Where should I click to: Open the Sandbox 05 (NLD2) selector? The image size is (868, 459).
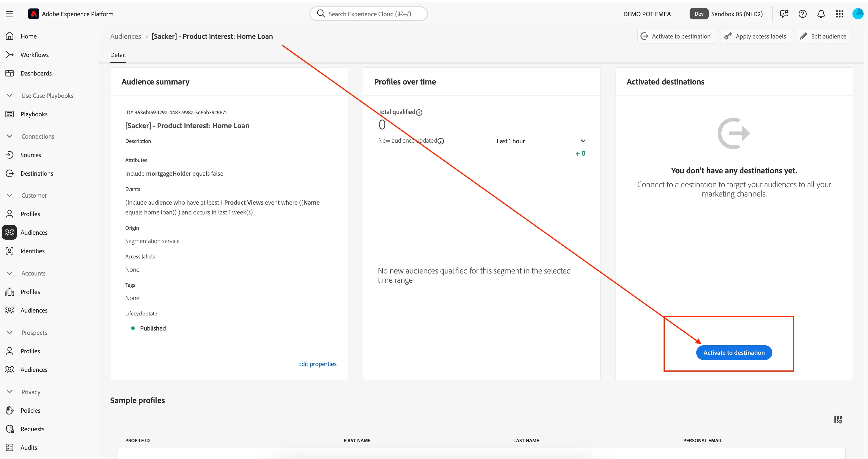726,14
